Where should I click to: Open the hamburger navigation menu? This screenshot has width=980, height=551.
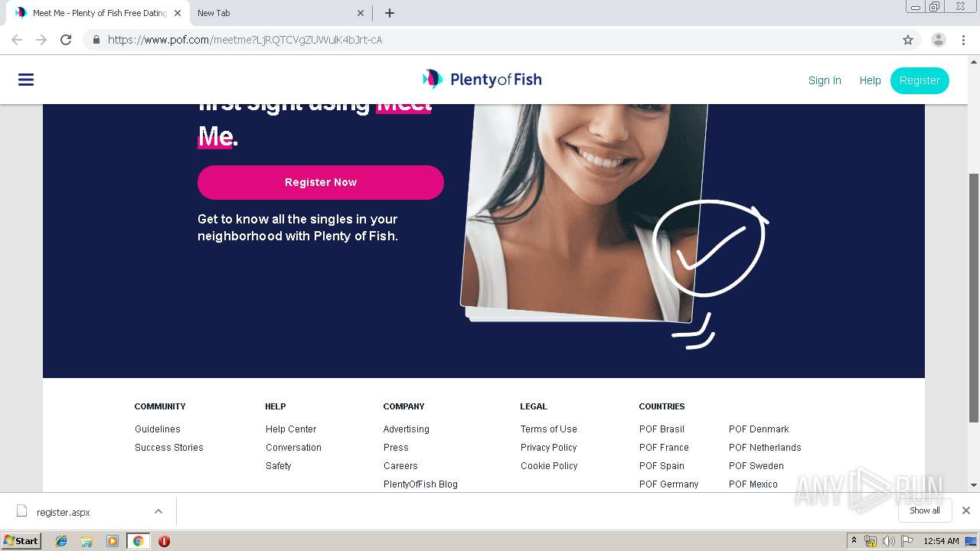[x=26, y=80]
